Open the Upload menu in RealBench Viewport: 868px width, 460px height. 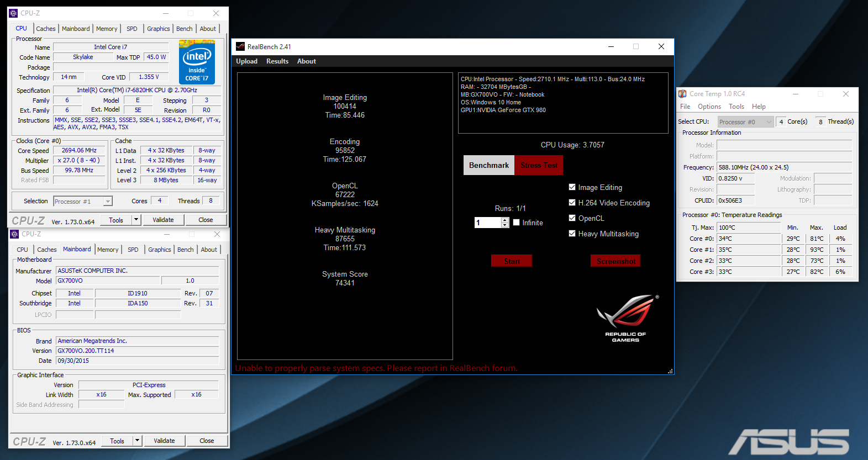pos(247,61)
